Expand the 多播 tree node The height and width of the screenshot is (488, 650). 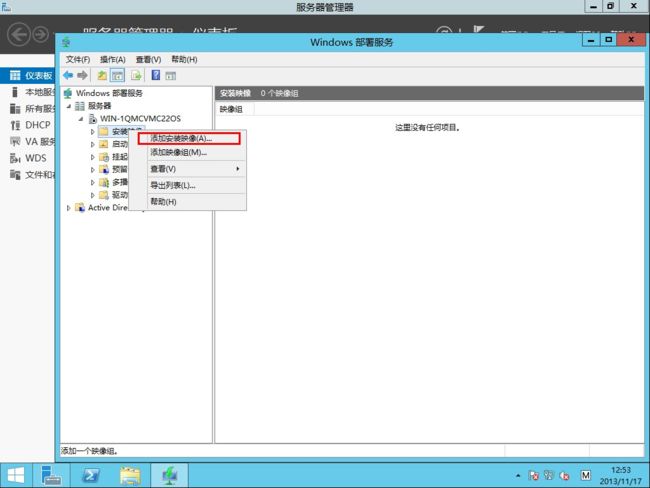(x=92, y=182)
